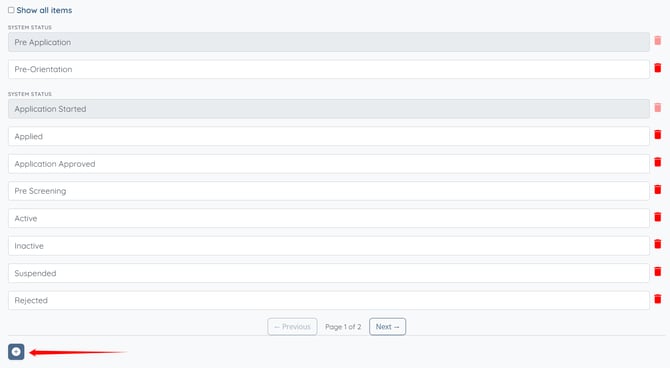The width and height of the screenshot is (670, 368).
Task: Delete the Pre-Orientation status
Action: pos(658,68)
